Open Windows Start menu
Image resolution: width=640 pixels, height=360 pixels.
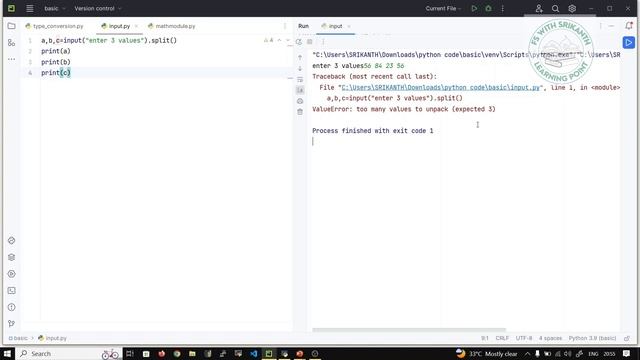[x=7, y=353]
